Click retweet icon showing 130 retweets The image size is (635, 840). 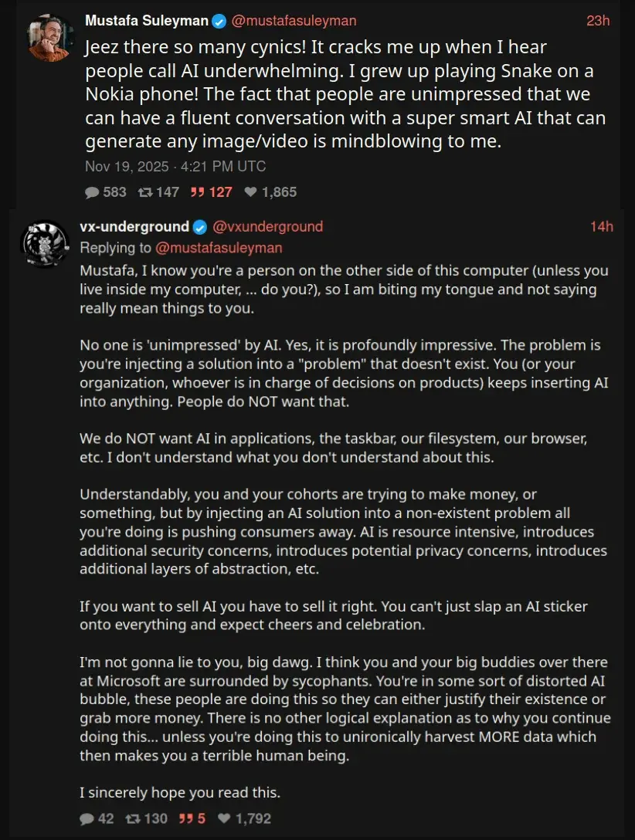[133, 818]
